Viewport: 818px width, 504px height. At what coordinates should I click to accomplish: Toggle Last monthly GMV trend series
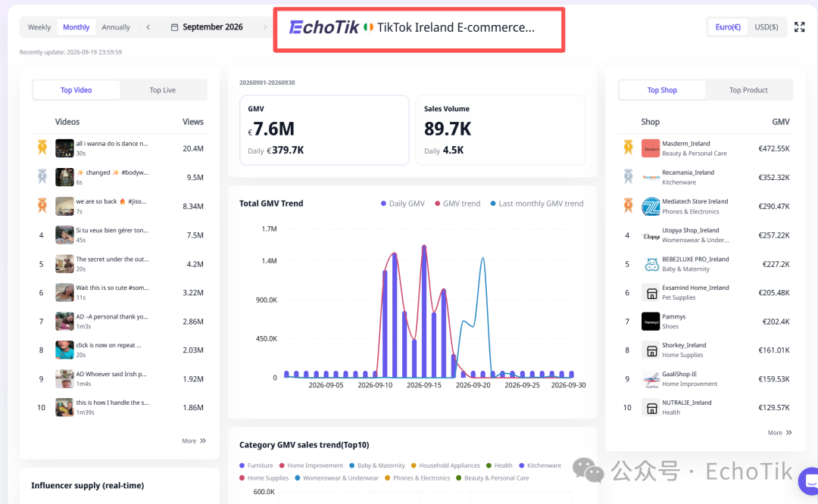537,204
